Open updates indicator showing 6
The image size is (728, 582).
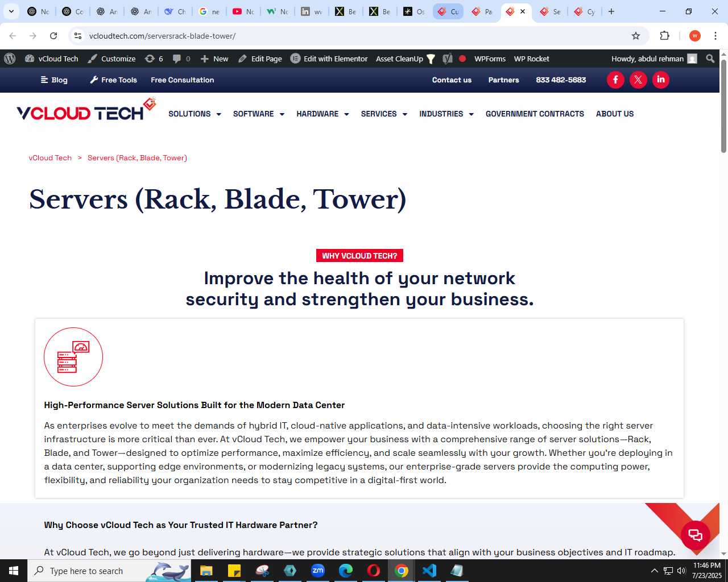pyautogui.click(x=154, y=59)
